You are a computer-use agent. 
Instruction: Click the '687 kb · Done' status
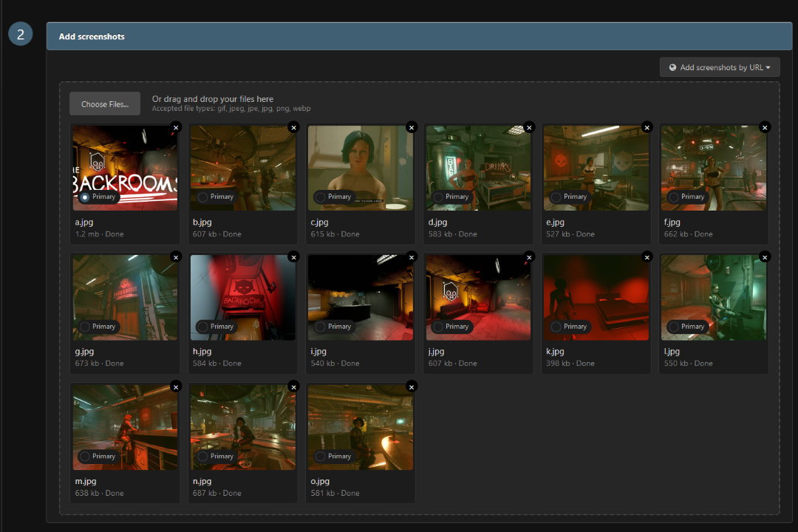coord(216,494)
